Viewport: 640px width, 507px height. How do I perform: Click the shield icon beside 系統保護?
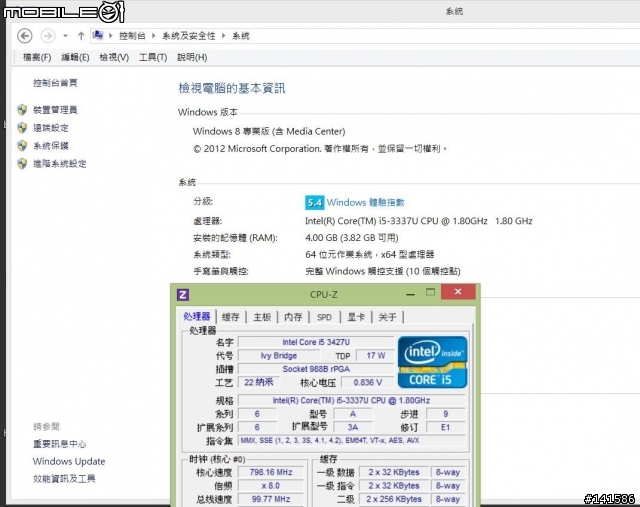(x=22, y=146)
